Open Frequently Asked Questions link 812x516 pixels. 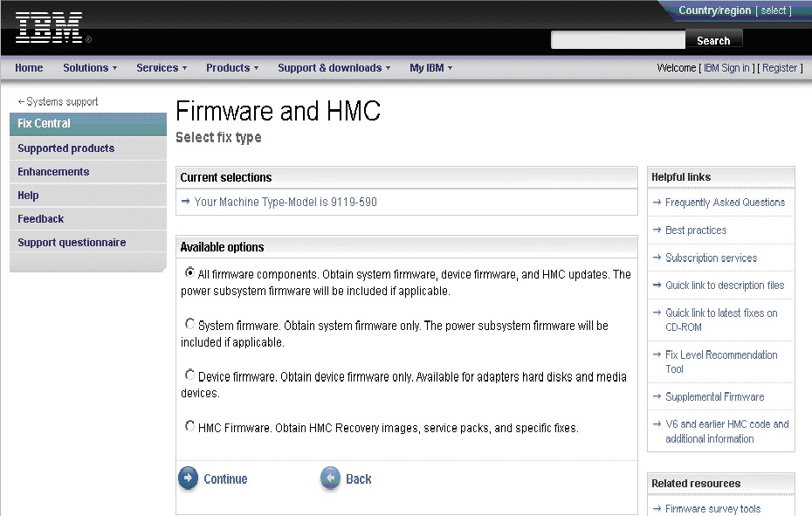725,203
